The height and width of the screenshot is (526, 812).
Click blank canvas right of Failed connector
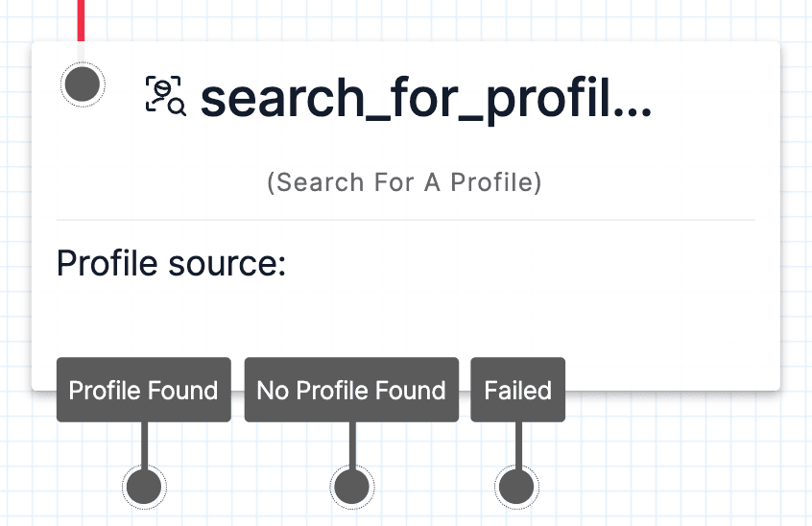click(x=672, y=470)
